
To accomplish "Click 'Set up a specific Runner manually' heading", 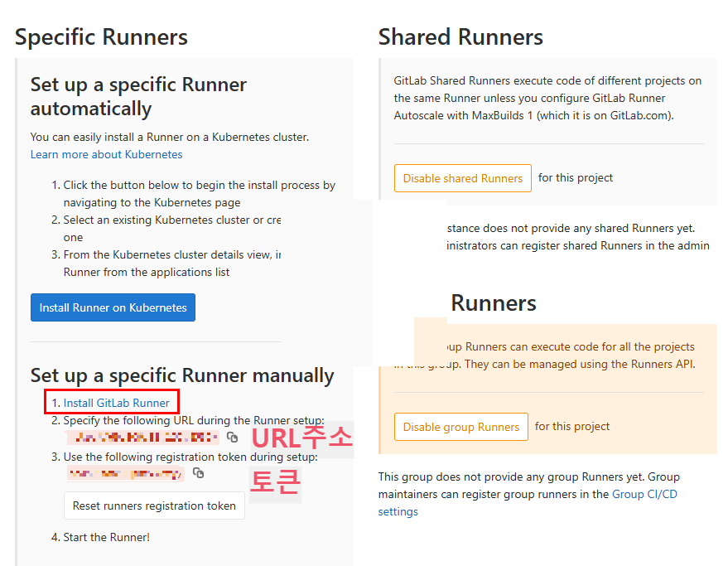I will (x=182, y=375).
